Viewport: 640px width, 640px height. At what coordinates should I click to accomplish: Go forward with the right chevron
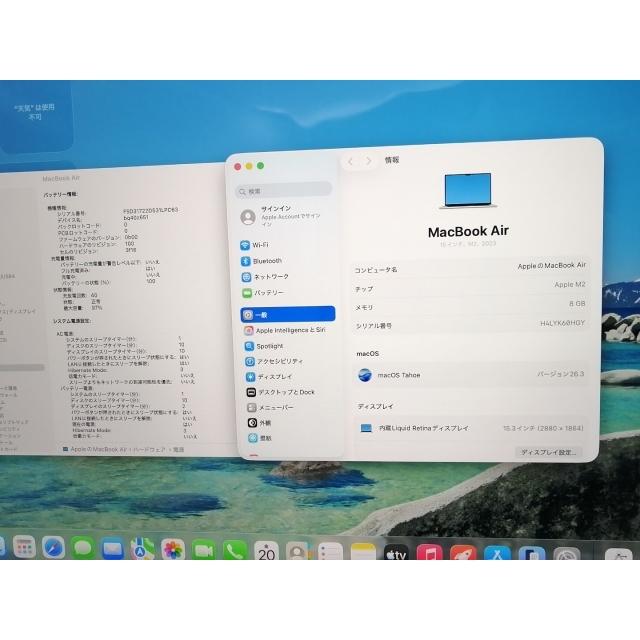[369, 161]
